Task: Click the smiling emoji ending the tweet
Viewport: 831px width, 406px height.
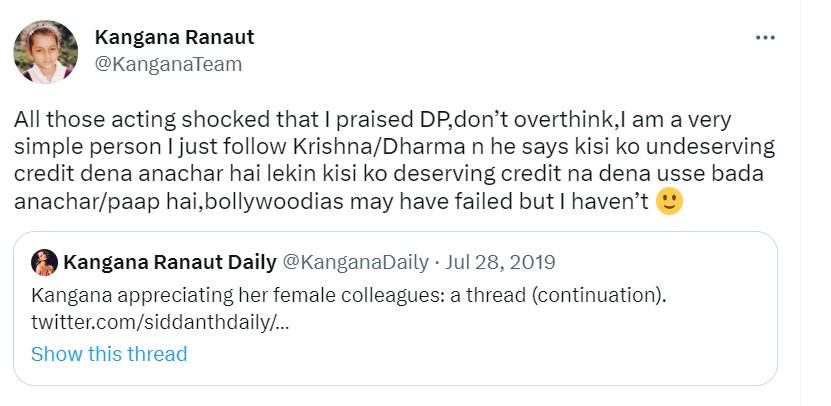Action: 668,202
